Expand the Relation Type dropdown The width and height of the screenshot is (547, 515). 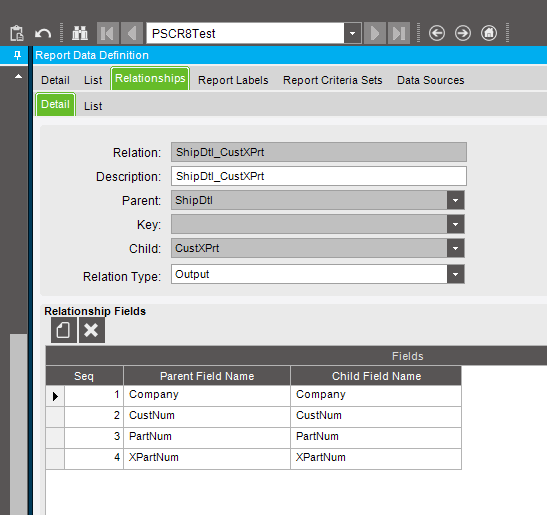(455, 274)
